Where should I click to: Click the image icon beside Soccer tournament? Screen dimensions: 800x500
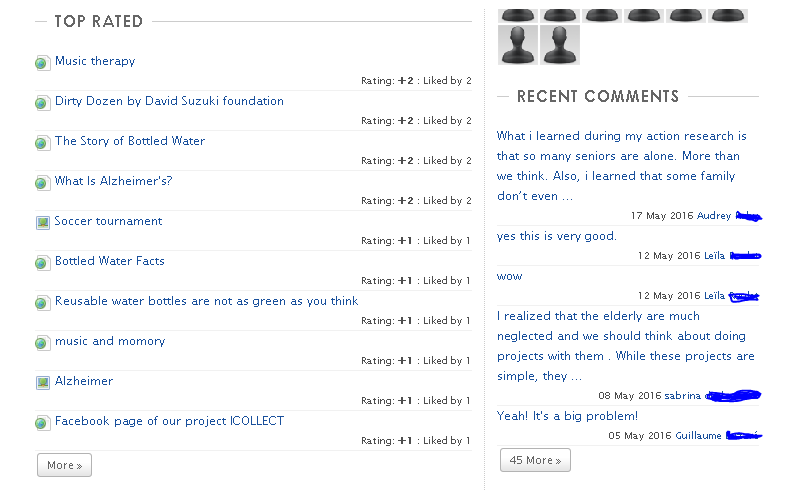tap(43, 222)
